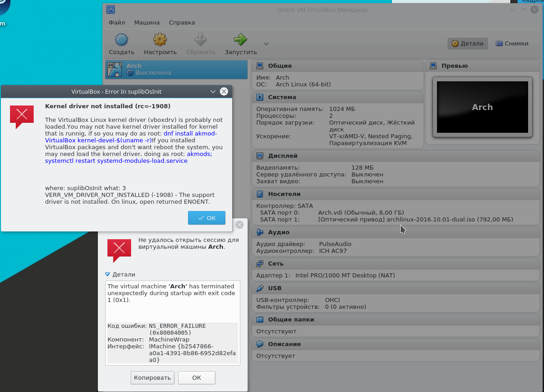Start the VM with Запустить arrow

click(x=240, y=40)
